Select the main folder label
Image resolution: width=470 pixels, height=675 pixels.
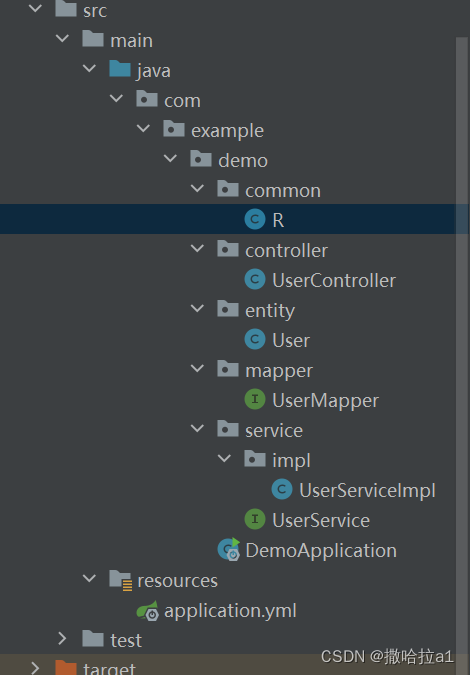pos(132,40)
